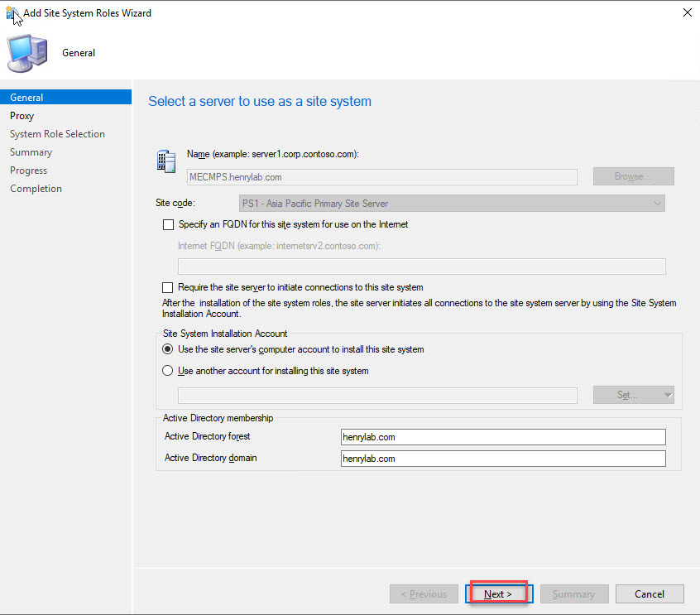
Task: Jump to the Summary step in sidebar
Action: [31, 152]
